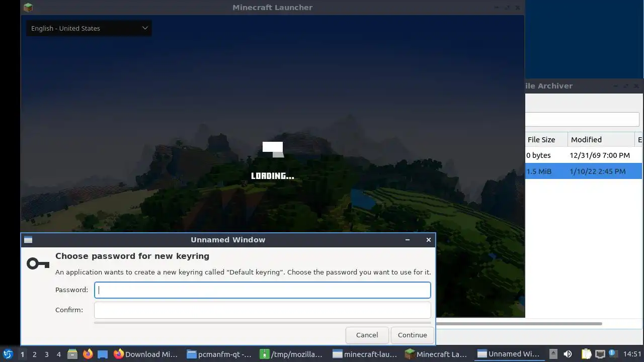Click the Continue button
Screen dimensions: 644x362
412,335
